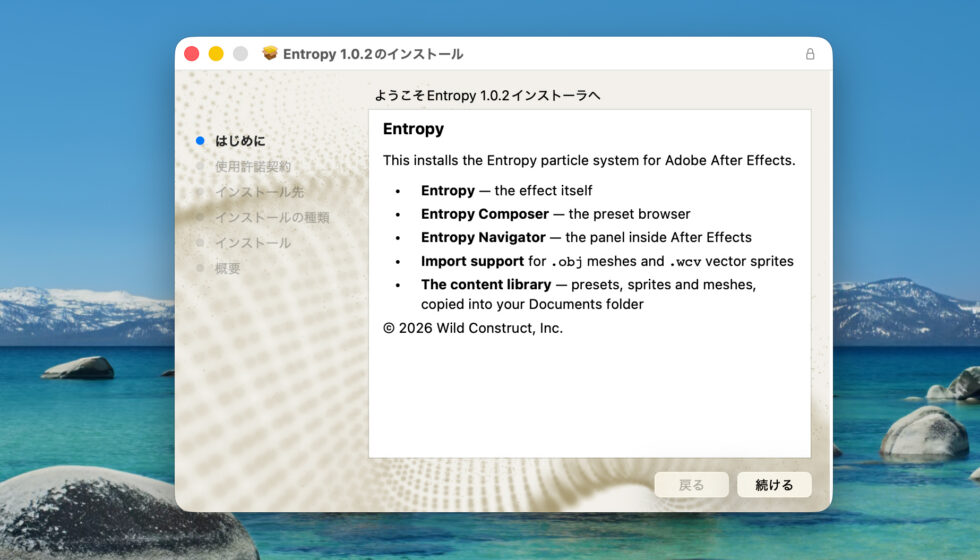Click '© 2026 Wild Construct, Inc.' text
980x560 pixels.
(x=472, y=328)
